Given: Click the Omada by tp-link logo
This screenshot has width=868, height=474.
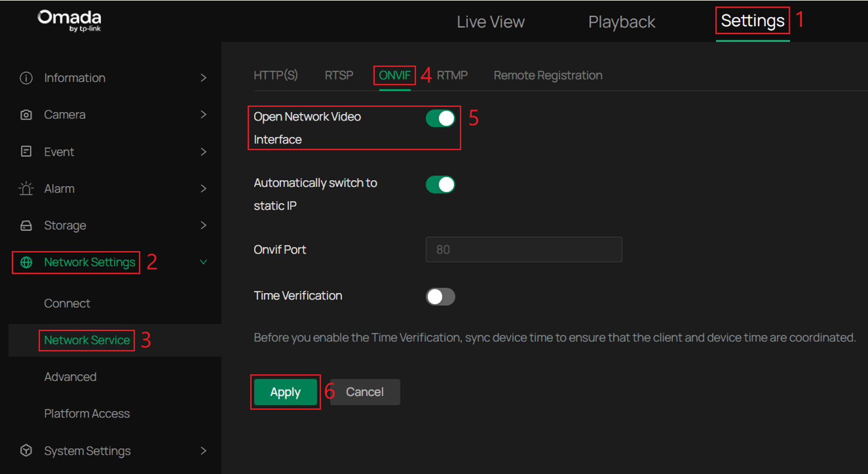Looking at the screenshot, I should point(69,21).
